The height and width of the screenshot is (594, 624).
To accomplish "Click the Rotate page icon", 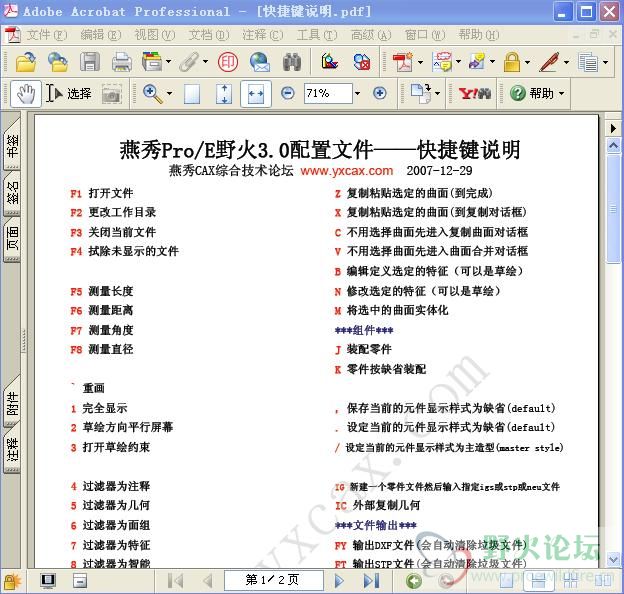I will click(x=421, y=93).
